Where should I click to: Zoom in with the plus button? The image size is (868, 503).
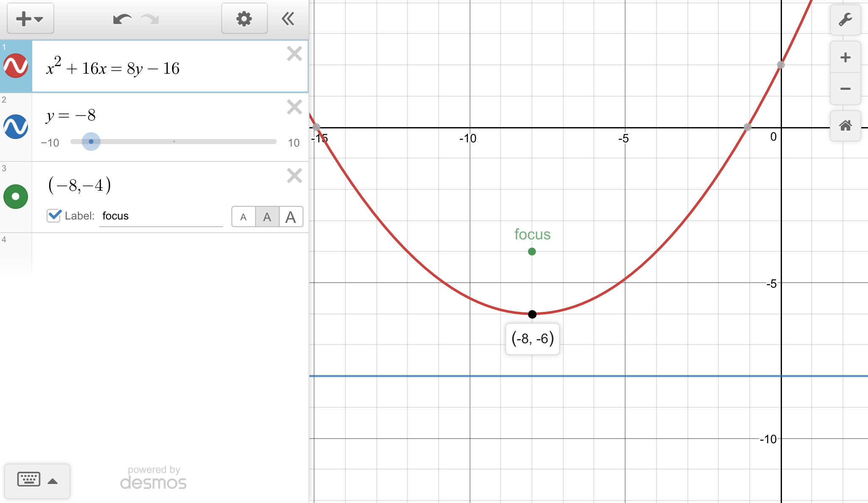[x=845, y=58]
